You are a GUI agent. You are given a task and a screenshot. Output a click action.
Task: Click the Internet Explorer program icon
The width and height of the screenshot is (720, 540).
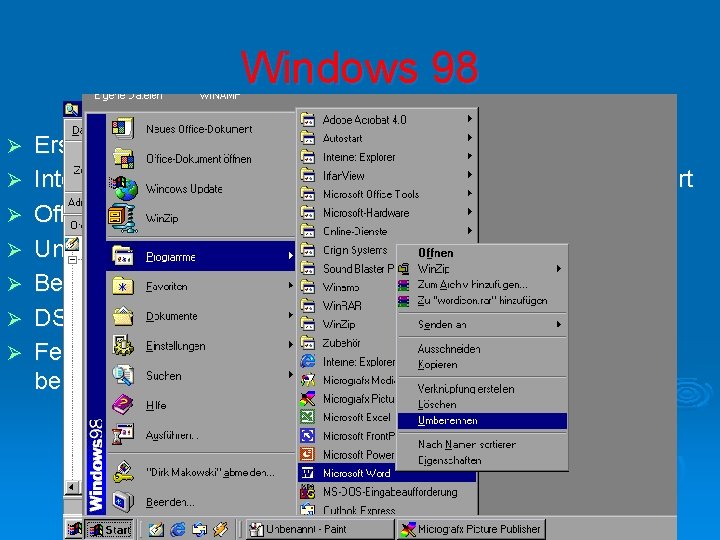308,361
